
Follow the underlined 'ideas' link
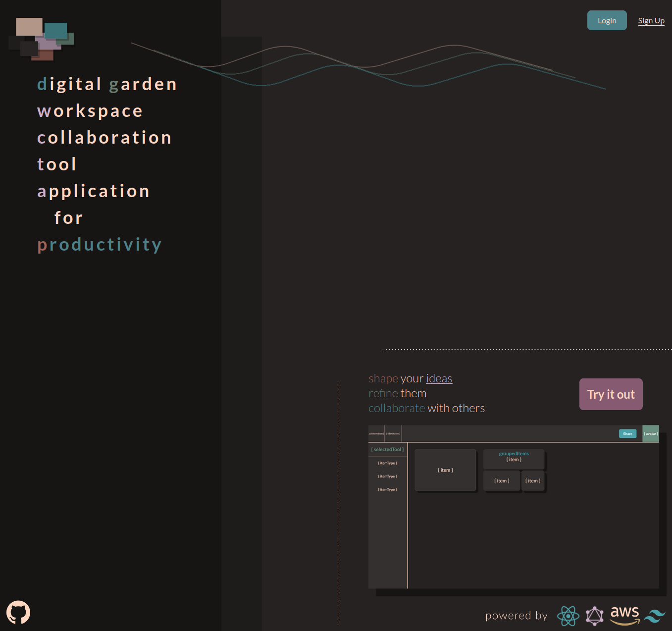pyautogui.click(x=439, y=378)
